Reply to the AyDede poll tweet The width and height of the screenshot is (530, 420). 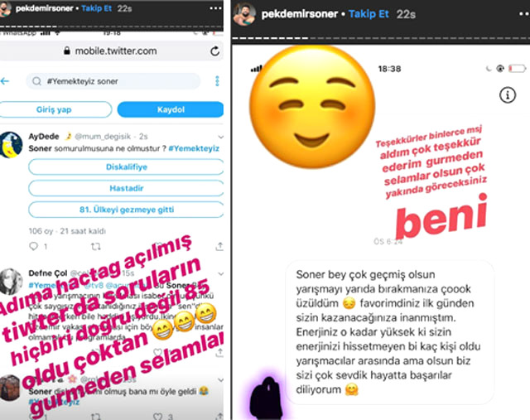tap(34, 246)
